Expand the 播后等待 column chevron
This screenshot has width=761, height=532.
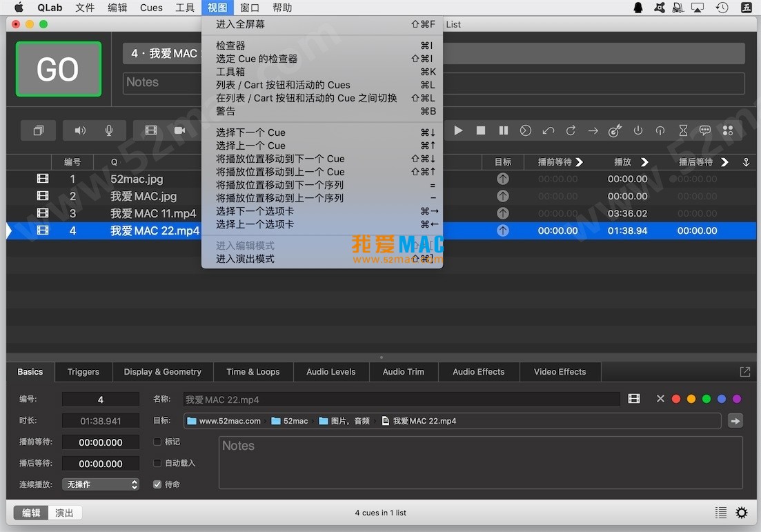724,162
